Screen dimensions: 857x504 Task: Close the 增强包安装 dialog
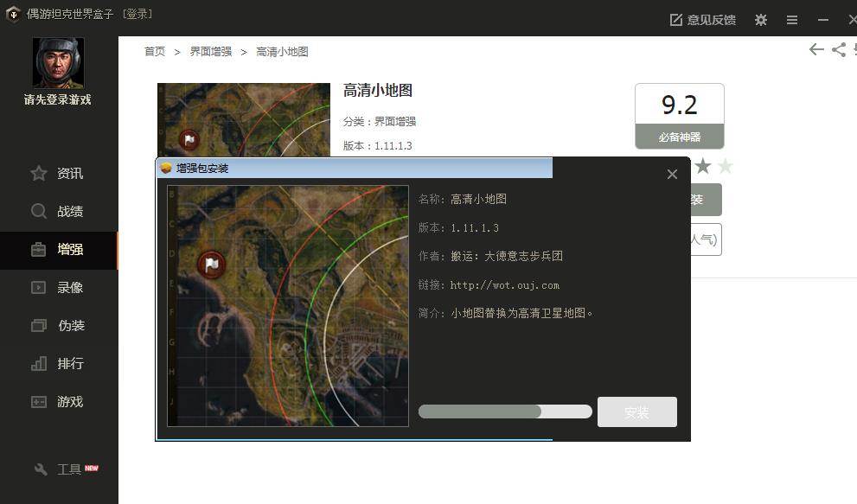click(672, 175)
